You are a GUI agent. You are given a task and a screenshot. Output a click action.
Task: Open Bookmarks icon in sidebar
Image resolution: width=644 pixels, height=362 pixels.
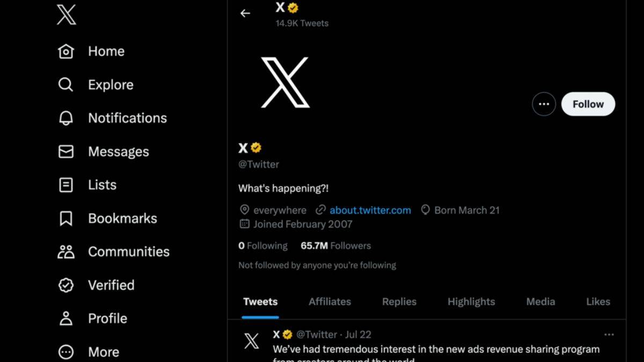point(65,218)
